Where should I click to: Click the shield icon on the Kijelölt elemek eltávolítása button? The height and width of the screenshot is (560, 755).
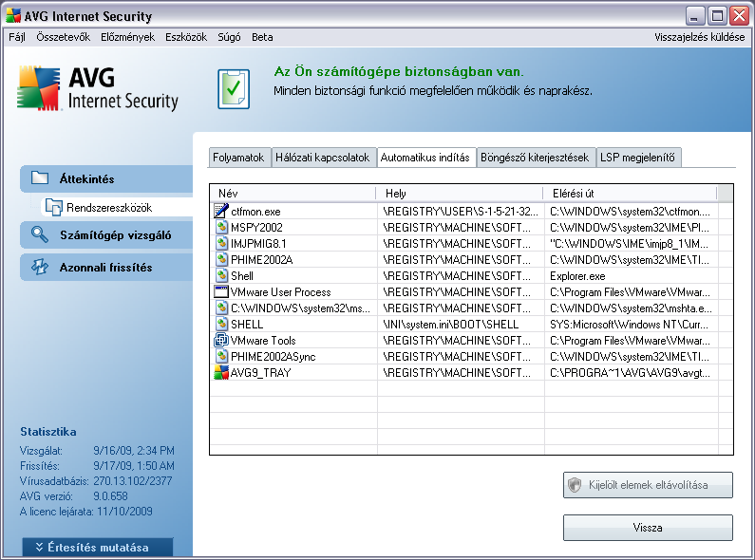coord(575,485)
